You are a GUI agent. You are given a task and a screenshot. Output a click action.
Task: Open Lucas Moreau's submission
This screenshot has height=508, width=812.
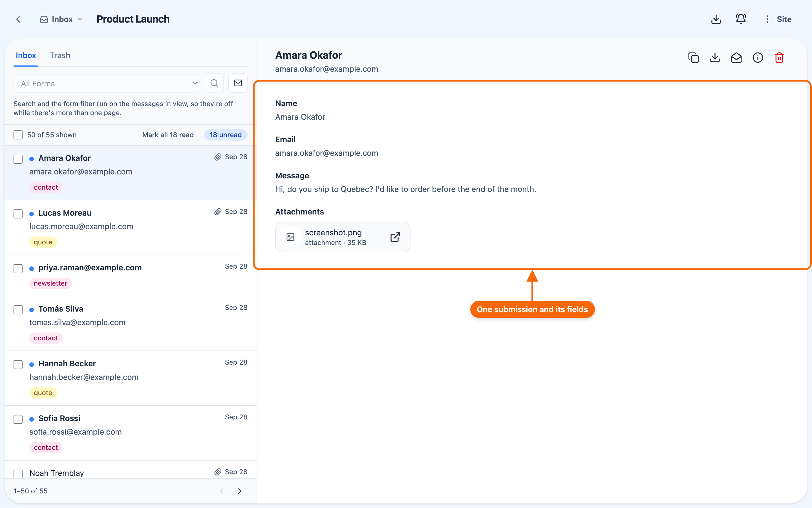pyautogui.click(x=131, y=227)
